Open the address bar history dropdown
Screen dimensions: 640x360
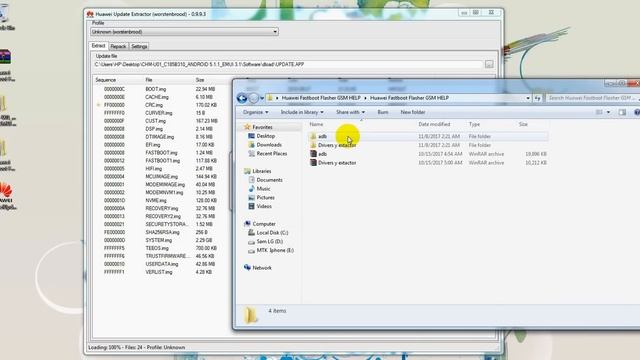click(528, 98)
